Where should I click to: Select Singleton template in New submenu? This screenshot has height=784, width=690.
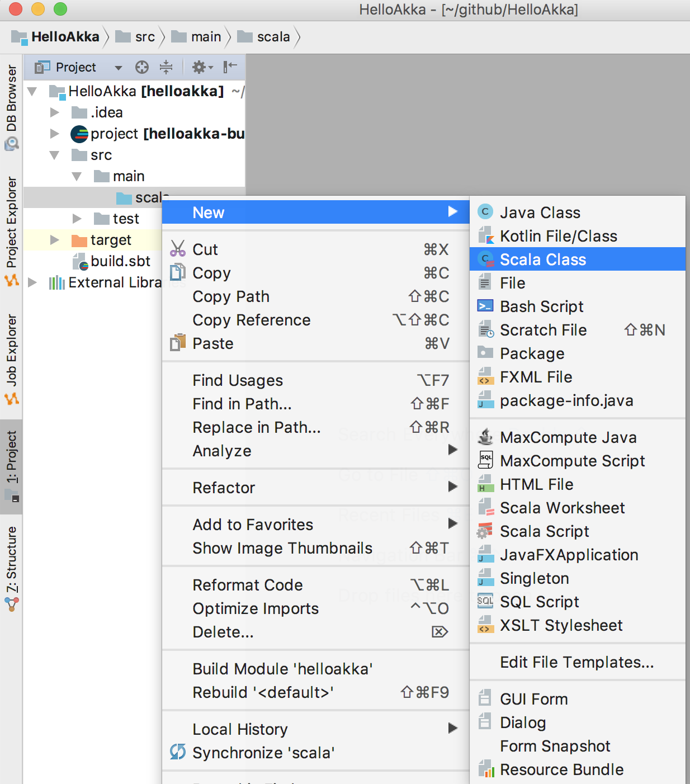click(578, 578)
